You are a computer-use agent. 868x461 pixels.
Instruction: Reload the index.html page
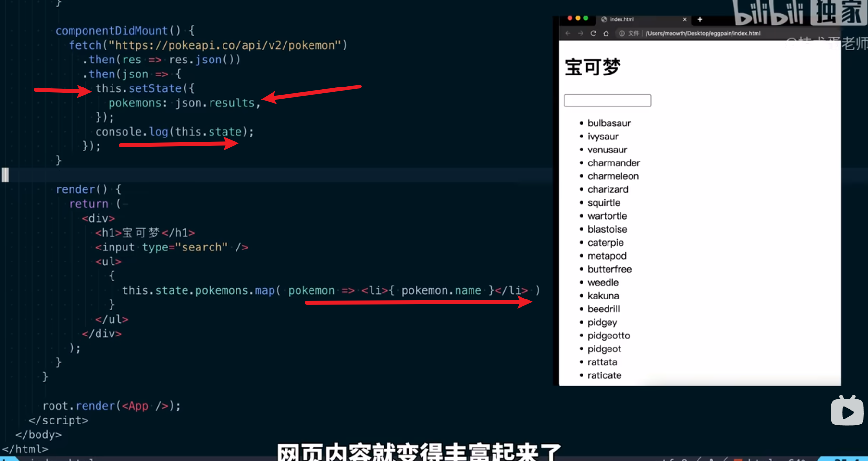point(594,33)
